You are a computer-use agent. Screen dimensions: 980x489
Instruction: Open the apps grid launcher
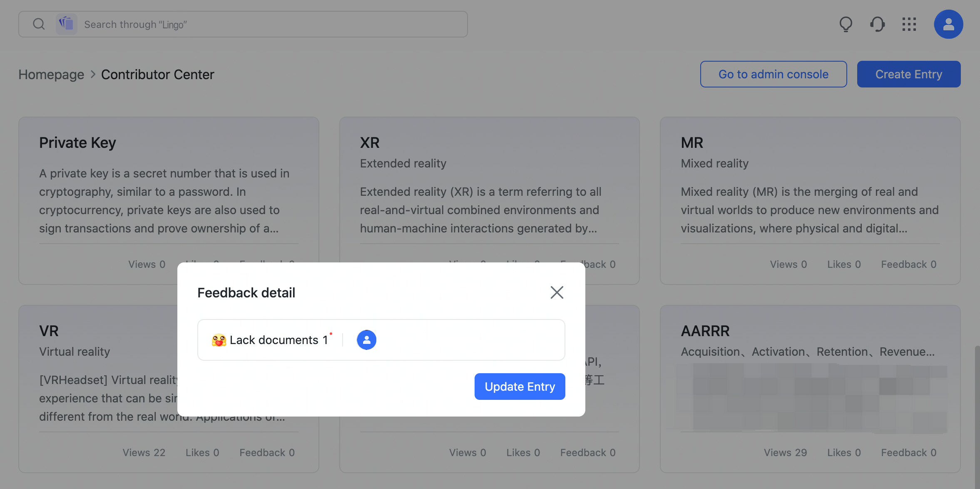pos(909,24)
